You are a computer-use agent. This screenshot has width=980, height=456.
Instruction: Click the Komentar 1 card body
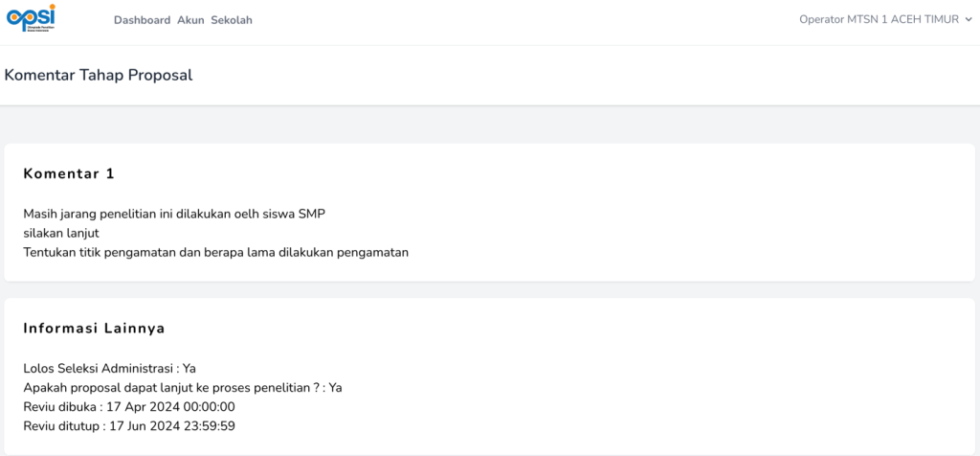point(489,213)
